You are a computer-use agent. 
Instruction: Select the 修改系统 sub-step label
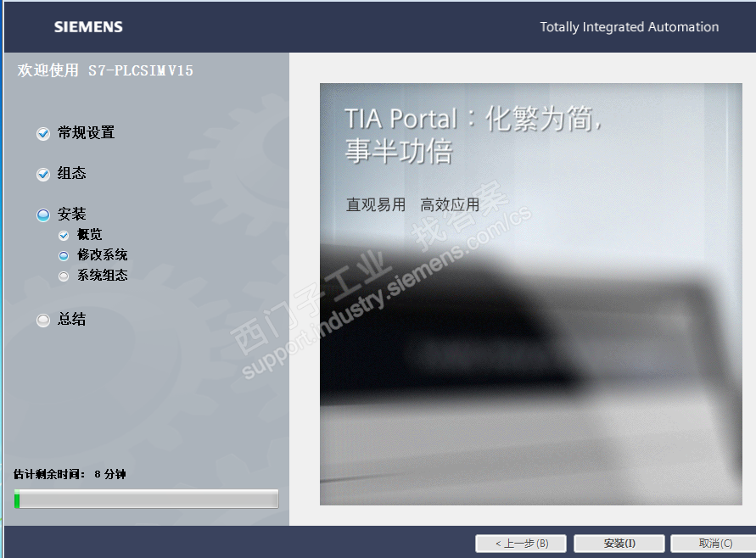coord(102,254)
